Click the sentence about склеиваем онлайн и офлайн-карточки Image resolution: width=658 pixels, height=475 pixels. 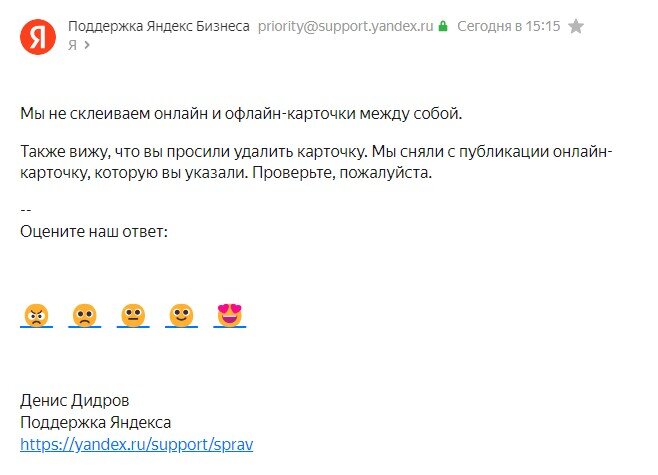pyautogui.click(x=241, y=114)
